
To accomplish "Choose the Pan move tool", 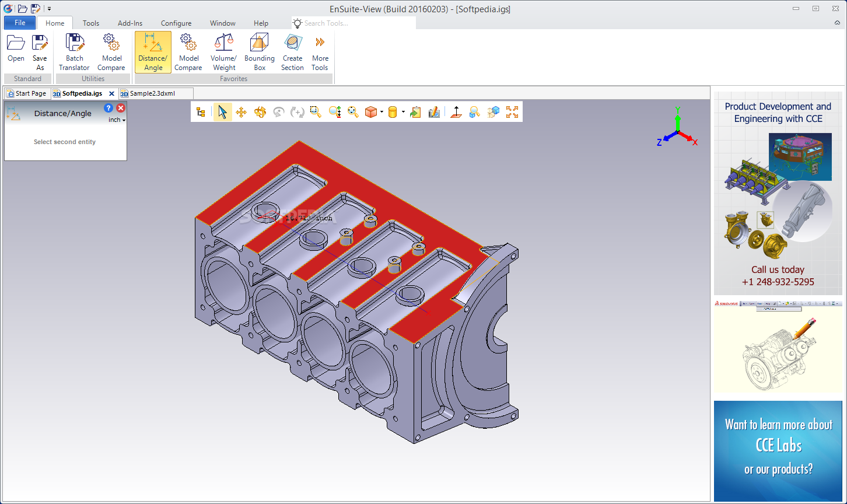I will point(241,112).
